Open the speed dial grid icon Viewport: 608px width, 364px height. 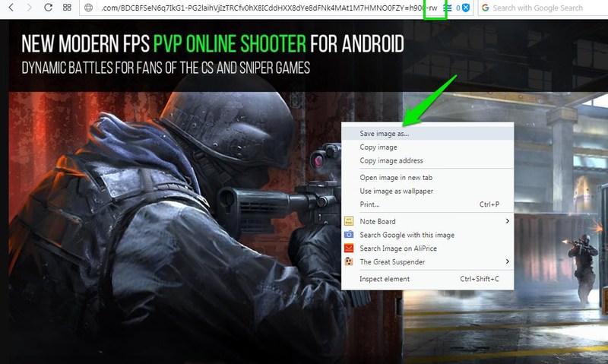click(x=67, y=7)
